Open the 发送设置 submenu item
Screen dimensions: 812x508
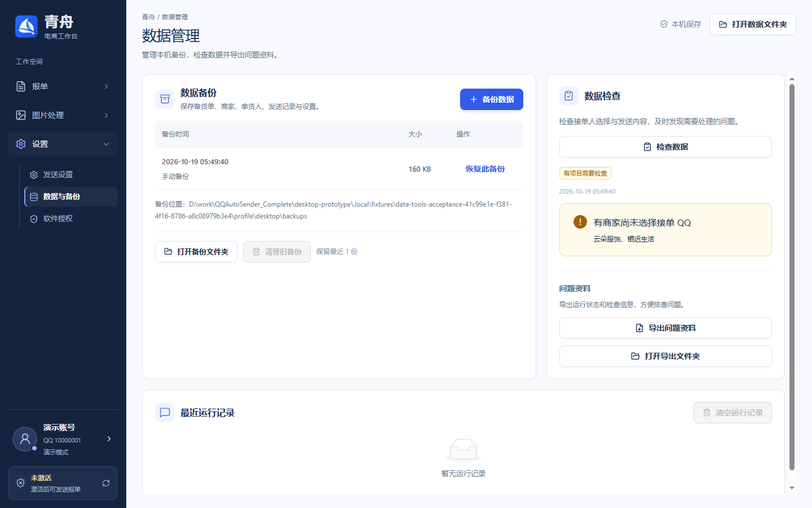coord(71,175)
